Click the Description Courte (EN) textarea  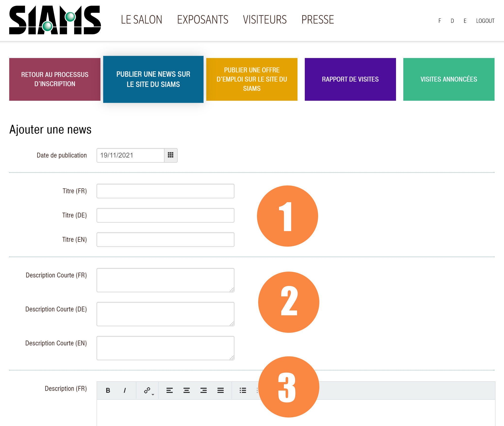click(x=165, y=348)
